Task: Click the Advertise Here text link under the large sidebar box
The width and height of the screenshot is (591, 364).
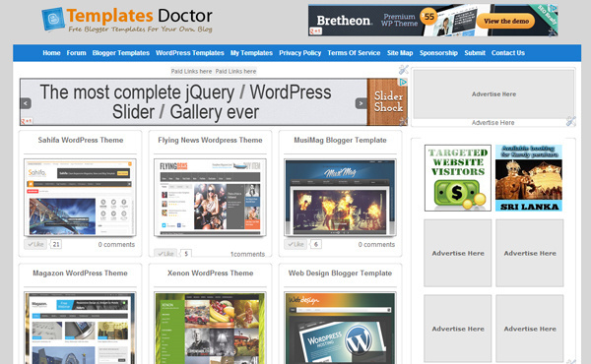Action: (x=492, y=123)
